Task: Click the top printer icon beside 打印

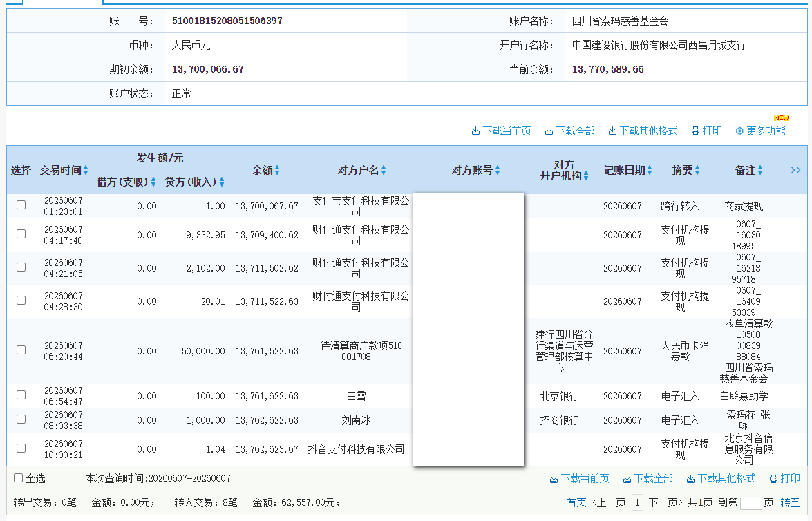Action: point(695,131)
